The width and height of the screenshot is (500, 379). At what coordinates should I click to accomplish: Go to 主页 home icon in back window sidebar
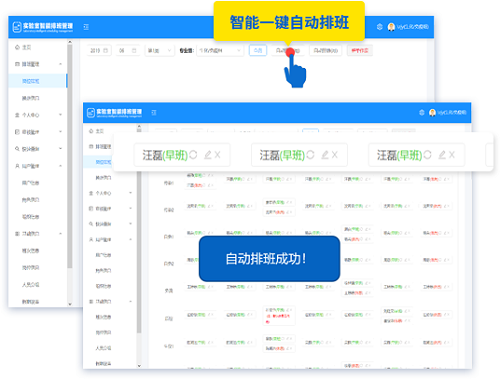click(x=17, y=47)
